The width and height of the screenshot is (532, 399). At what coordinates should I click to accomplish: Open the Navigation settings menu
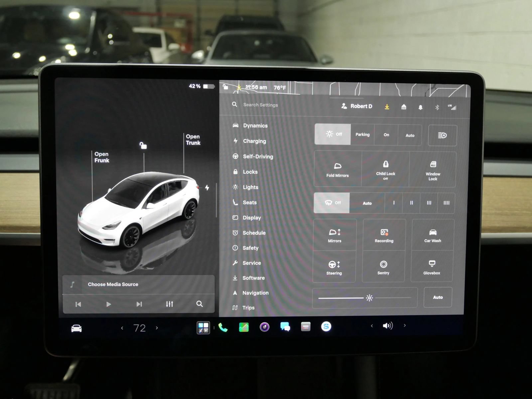point(250,293)
